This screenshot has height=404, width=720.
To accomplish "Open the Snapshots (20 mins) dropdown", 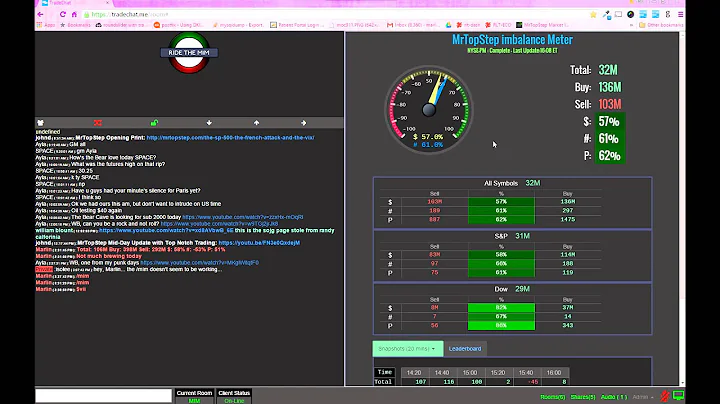I will pos(408,348).
